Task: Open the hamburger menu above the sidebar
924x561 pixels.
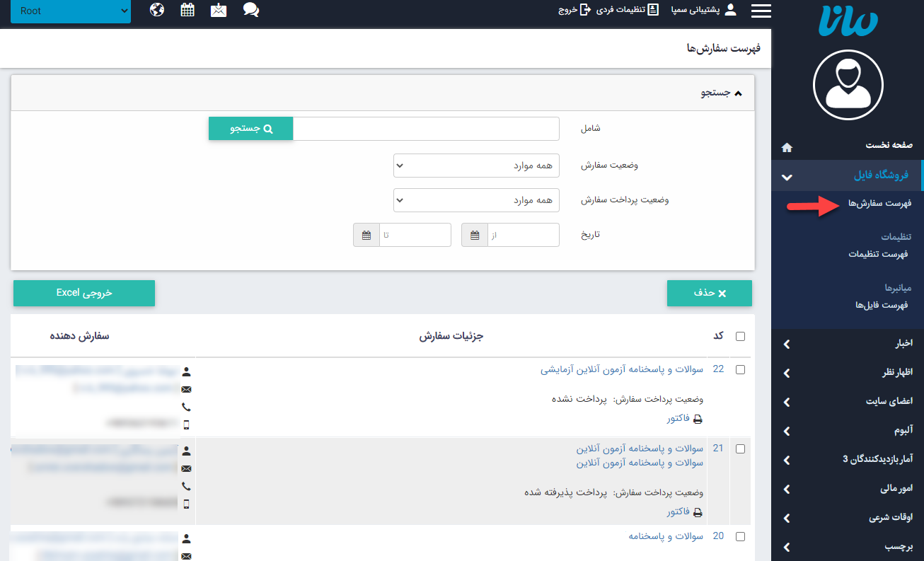Action: tap(761, 10)
